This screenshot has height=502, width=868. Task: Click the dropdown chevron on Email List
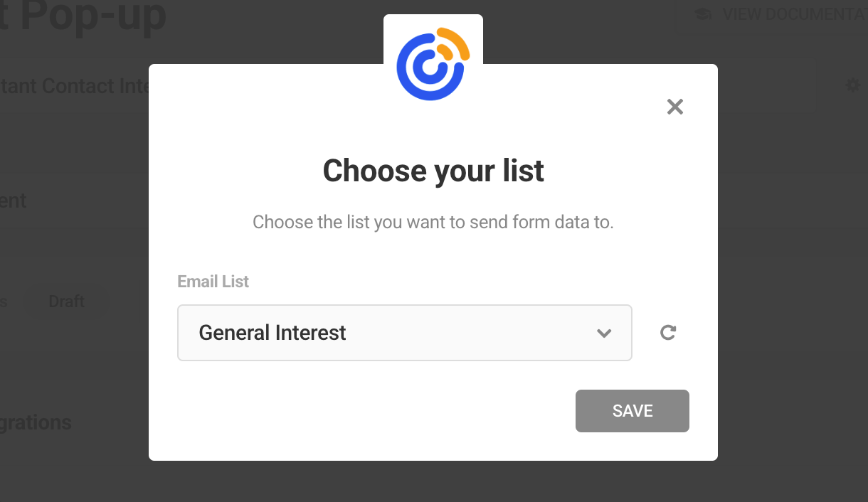coord(604,332)
